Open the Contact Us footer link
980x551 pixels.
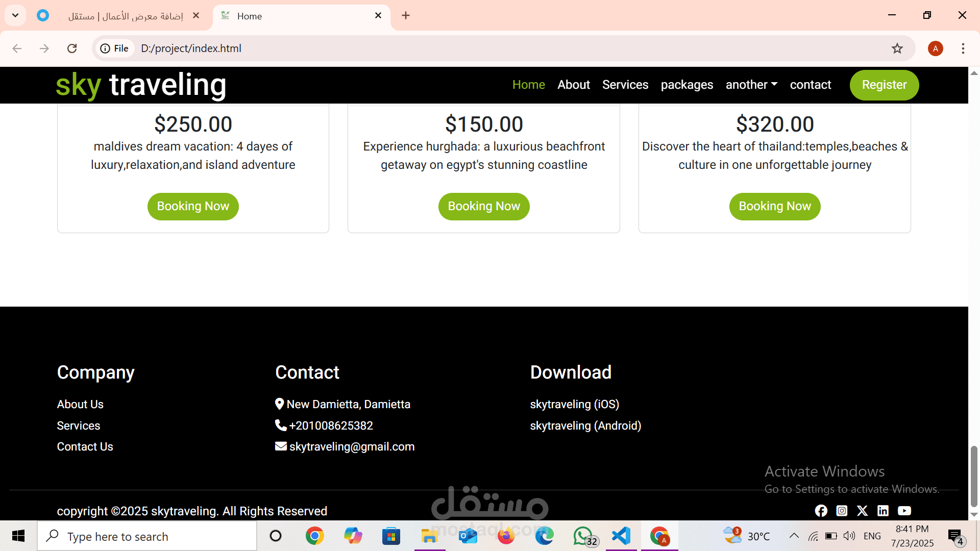pyautogui.click(x=85, y=446)
